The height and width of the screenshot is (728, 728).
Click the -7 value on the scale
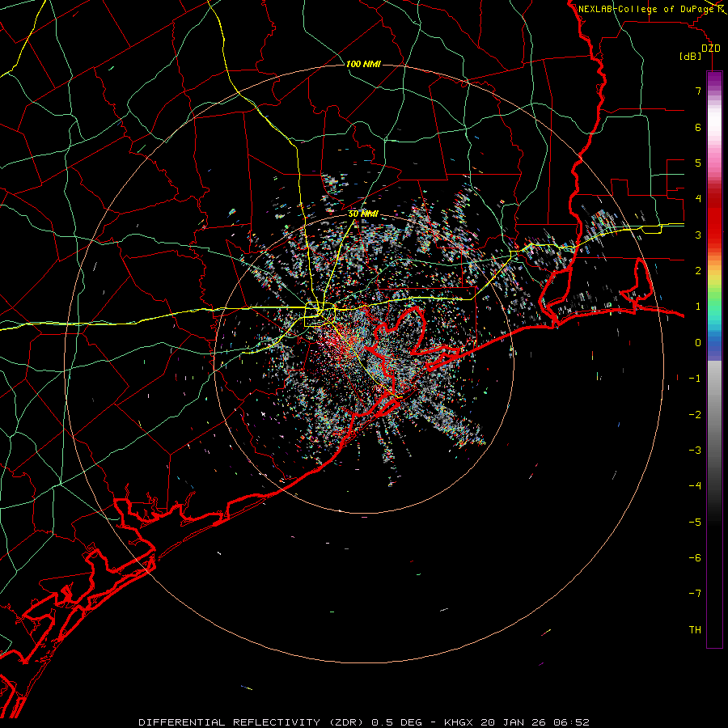coord(695,594)
